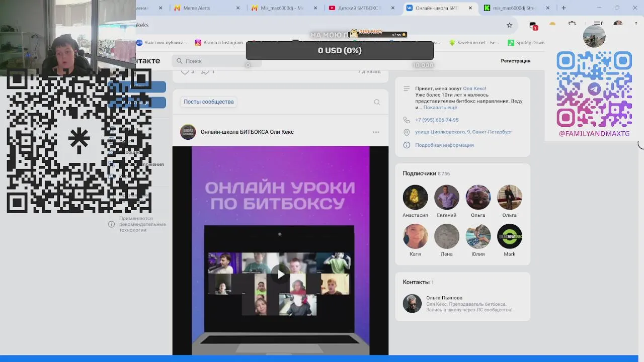Open contact Ольга Пьянова's profile
Screen dimensions: 644x362
click(444, 298)
